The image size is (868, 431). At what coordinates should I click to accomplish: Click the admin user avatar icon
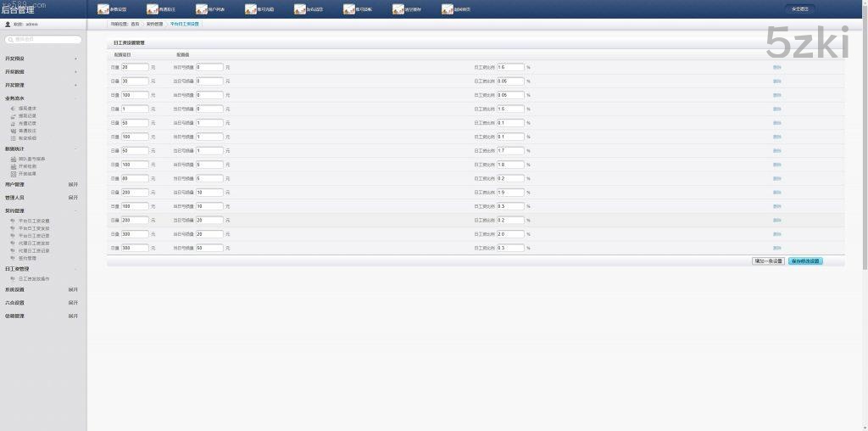[8, 25]
